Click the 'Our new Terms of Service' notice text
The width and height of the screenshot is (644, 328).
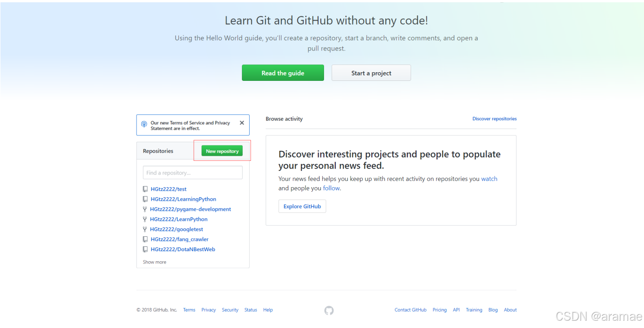click(x=190, y=125)
